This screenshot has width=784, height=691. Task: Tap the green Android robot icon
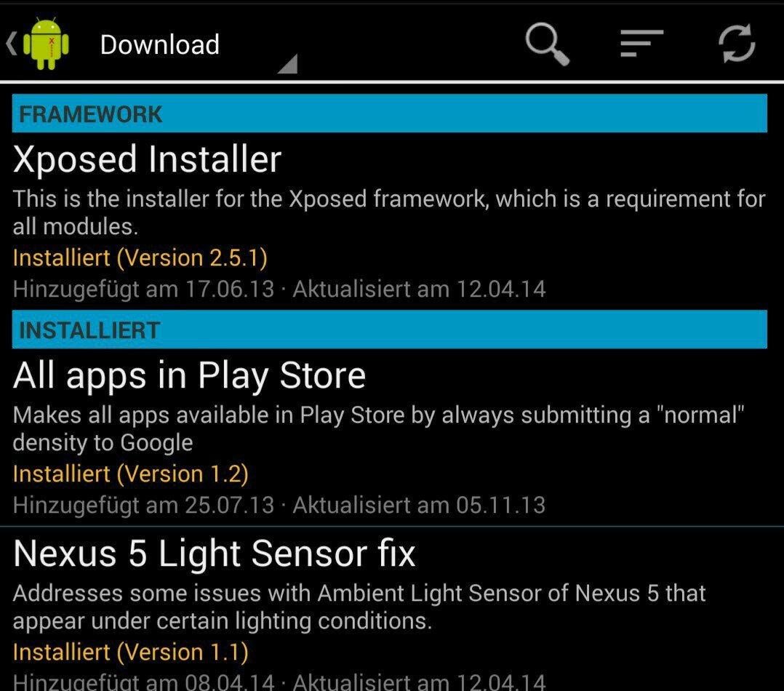(x=46, y=44)
